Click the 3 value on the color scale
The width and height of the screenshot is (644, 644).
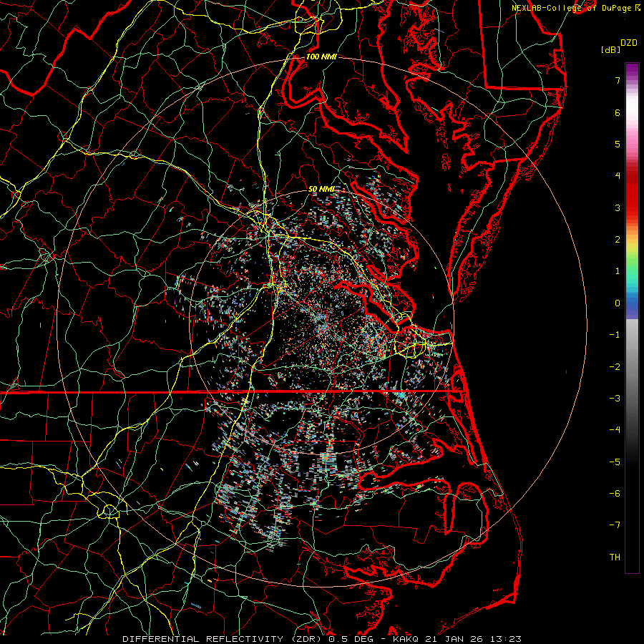(618, 208)
